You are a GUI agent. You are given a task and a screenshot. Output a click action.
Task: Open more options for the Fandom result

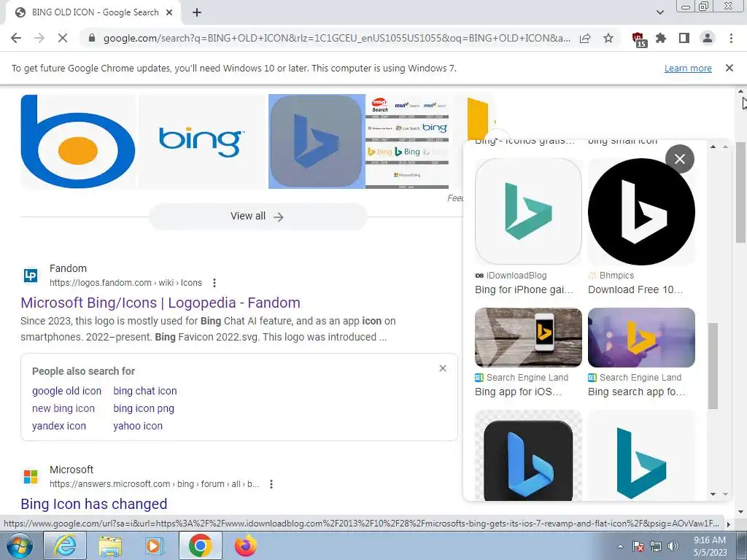click(214, 283)
